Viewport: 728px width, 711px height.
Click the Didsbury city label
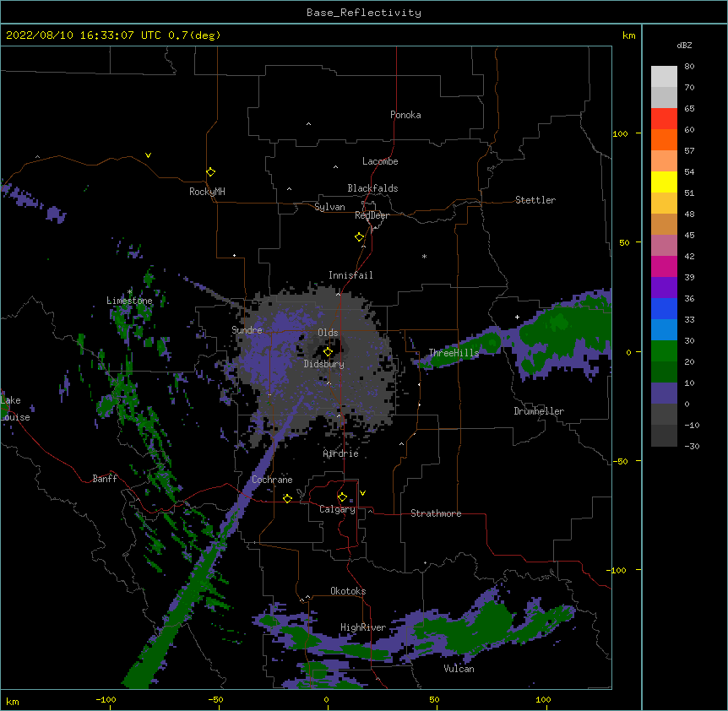click(x=323, y=364)
